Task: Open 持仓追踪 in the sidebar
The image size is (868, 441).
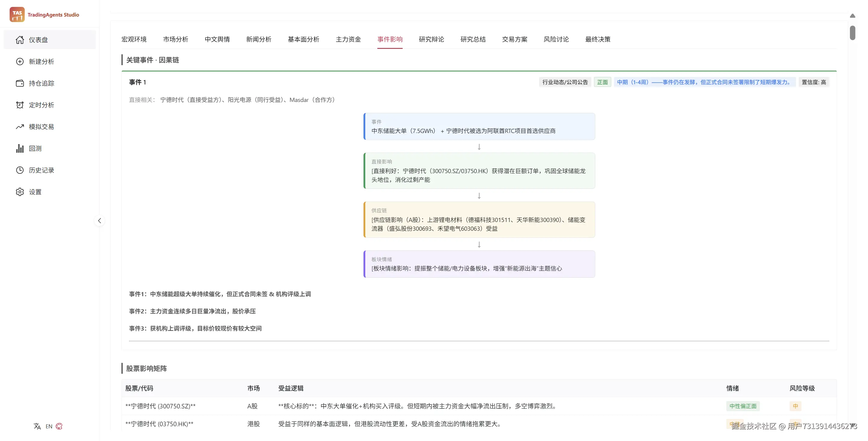Action: coord(49,83)
